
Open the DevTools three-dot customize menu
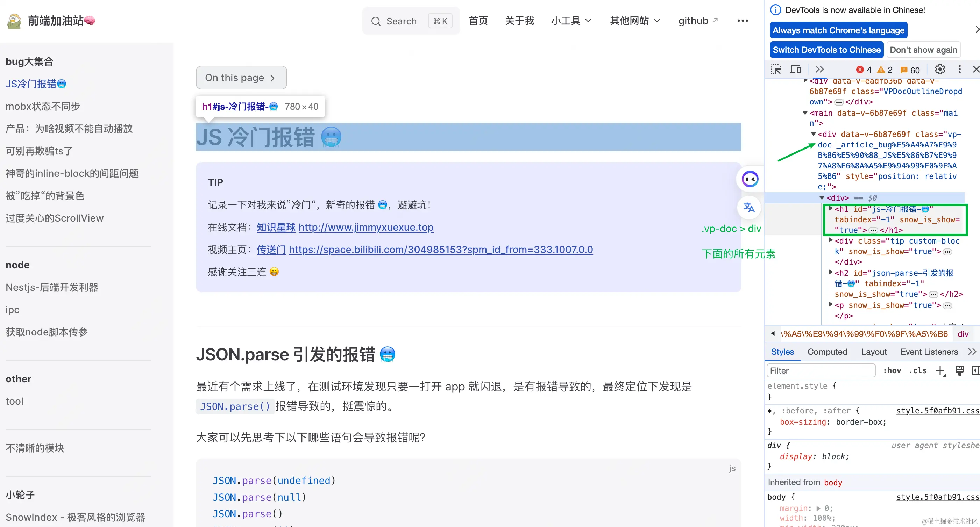[959, 69]
